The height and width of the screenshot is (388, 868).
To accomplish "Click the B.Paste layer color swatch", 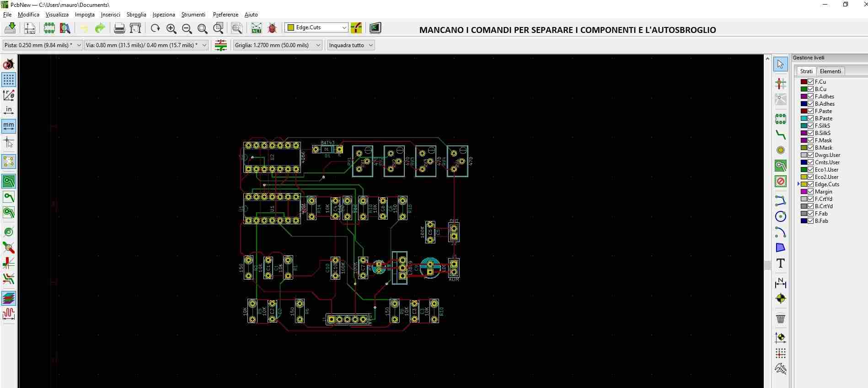I will [804, 119].
